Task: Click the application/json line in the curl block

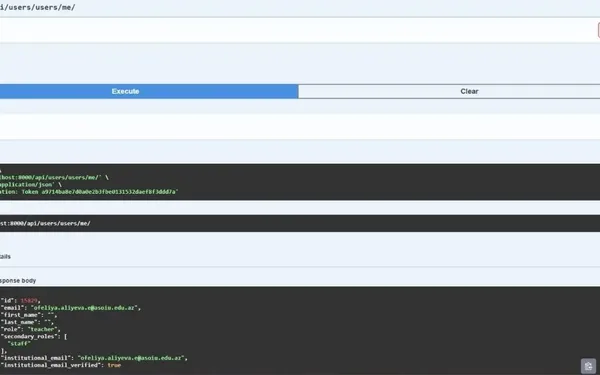Action: (x=31, y=184)
